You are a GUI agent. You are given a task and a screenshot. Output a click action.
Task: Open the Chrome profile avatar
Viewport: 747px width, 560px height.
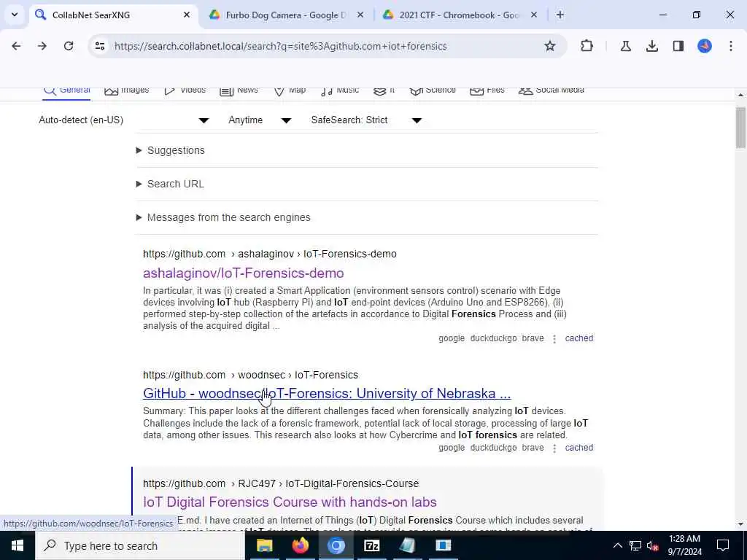click(x=705, y=46)
